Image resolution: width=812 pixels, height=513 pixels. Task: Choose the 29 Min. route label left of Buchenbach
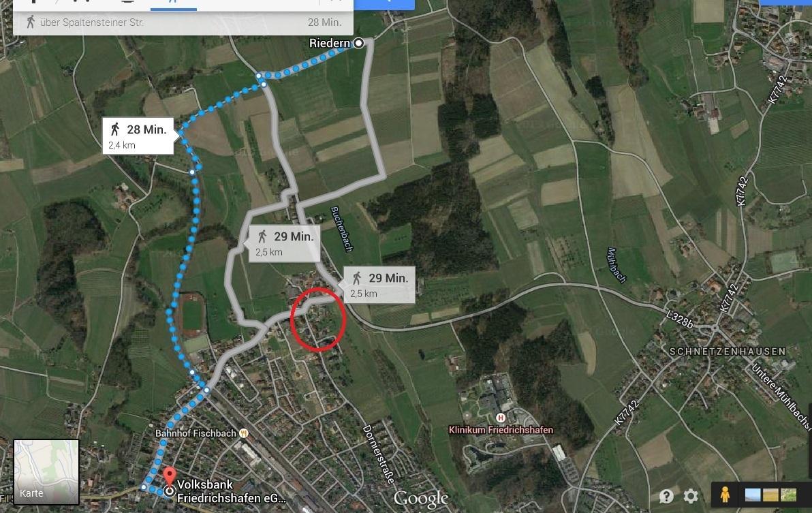284,243
